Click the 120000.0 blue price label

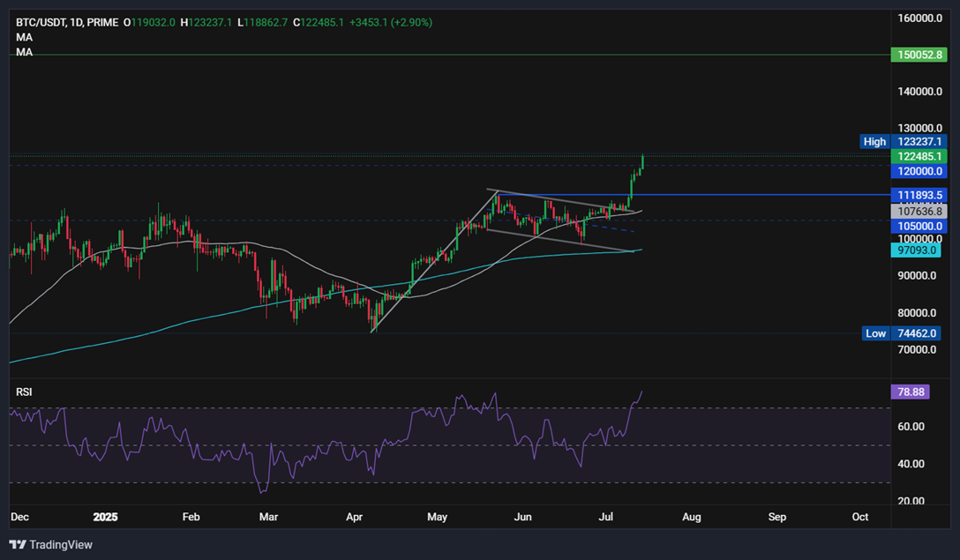919,171
